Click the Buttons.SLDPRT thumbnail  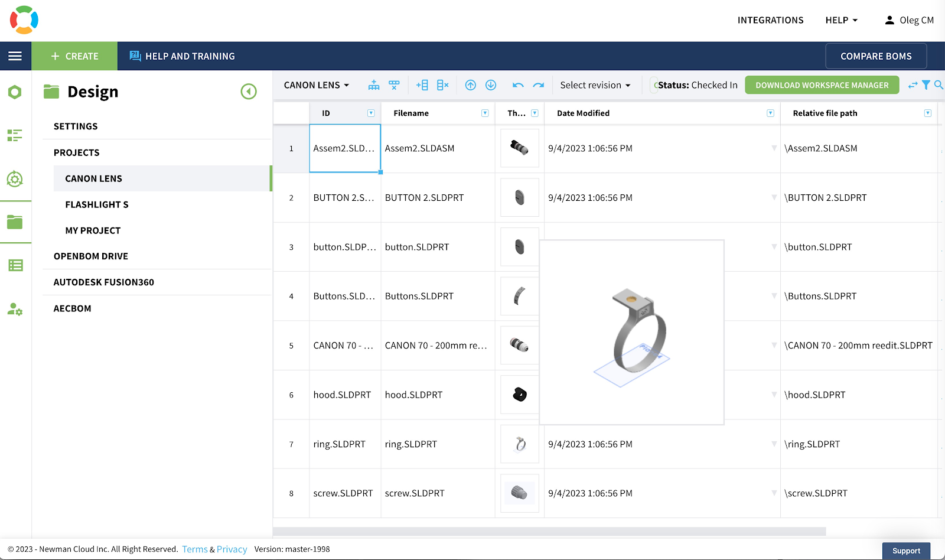click(x=520, y=296)
